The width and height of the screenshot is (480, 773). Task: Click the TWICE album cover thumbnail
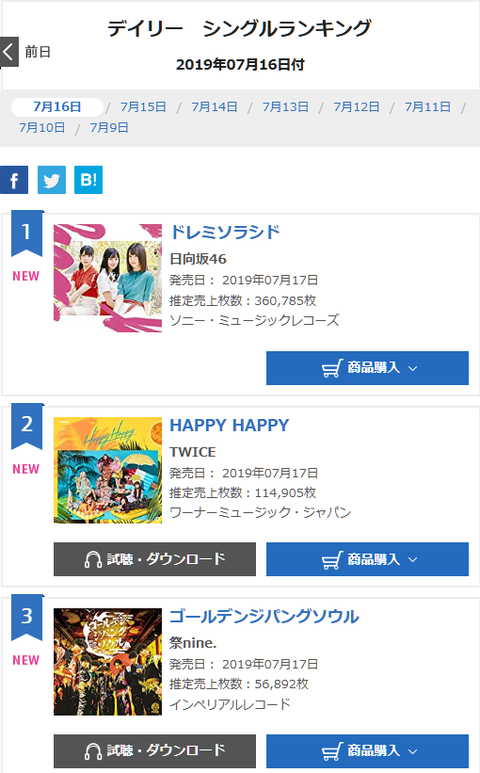[x=107, y=470]
